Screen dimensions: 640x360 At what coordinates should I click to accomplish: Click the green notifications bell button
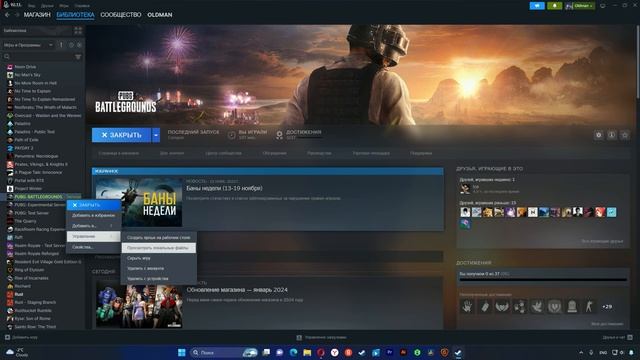click(554, 6)
